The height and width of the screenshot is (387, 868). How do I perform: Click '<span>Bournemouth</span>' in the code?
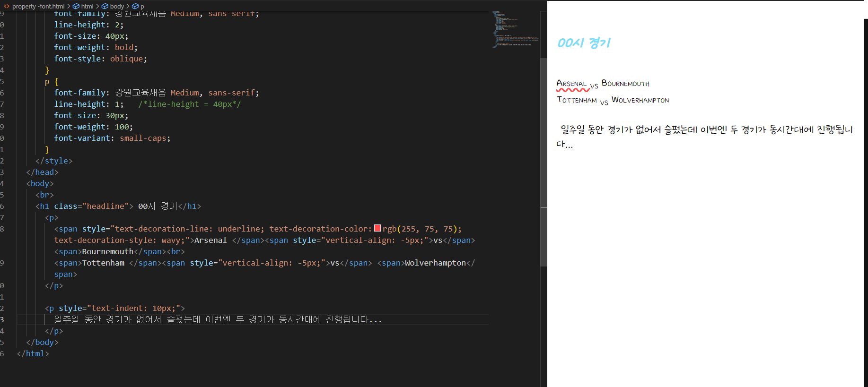click(110, 251)
